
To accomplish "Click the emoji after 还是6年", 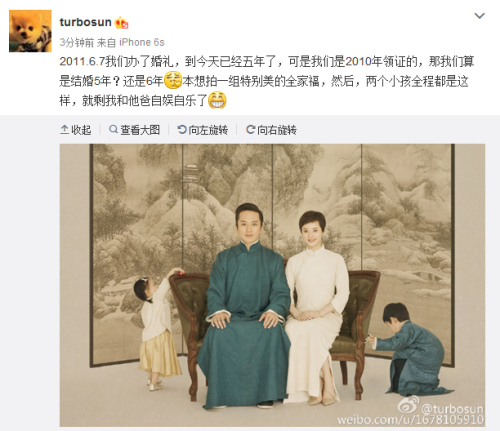I will [x=173, y=80].
